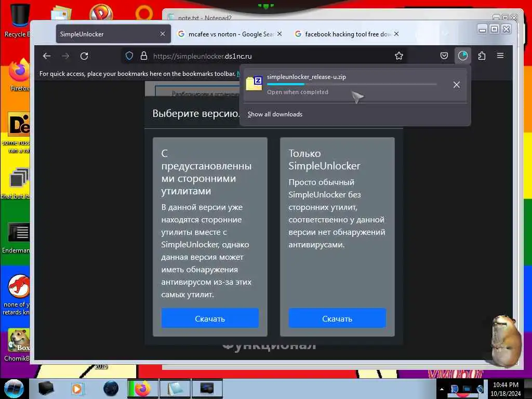The width and height of the screenshot is (532, 399).
Task: Close the SimpleUnlocker tab
Action: coord(163,34)
